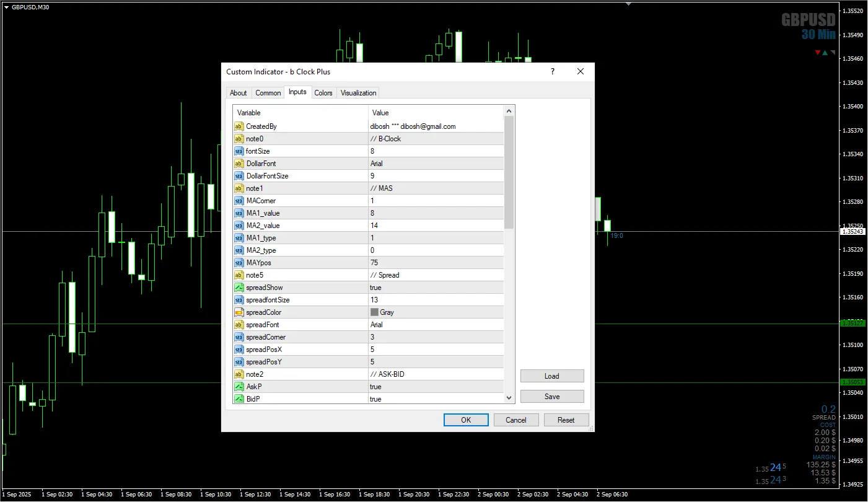Click the note5 value // Spread
The width and height of the screenshot is (868, 502).
(385, 275)
